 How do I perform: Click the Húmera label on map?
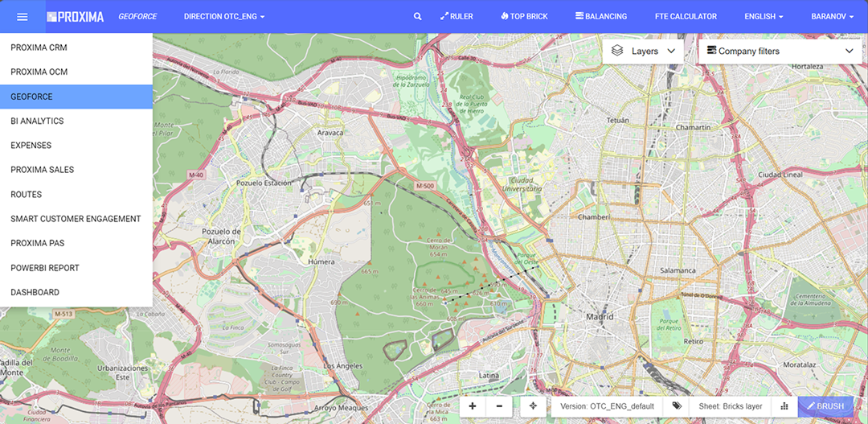[321, 261]
